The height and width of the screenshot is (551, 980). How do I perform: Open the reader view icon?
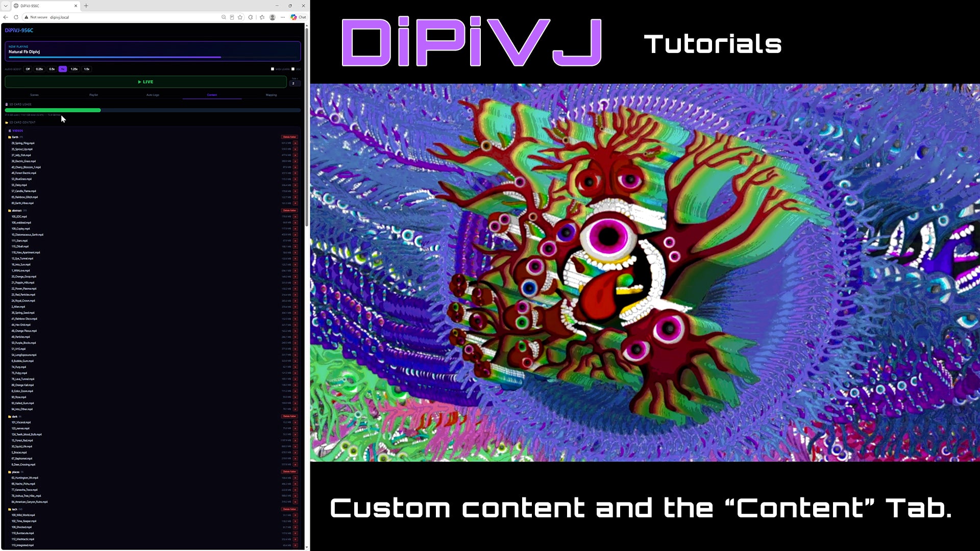(232, 17)
